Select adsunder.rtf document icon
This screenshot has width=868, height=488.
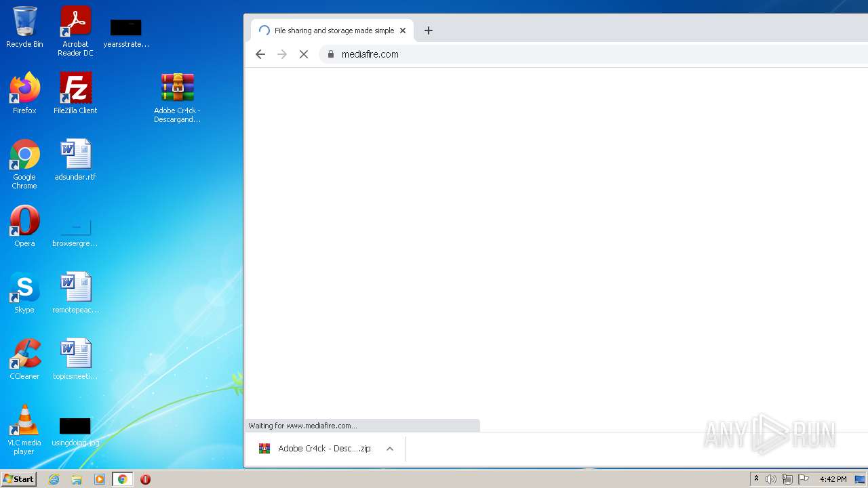click(75, 160)
